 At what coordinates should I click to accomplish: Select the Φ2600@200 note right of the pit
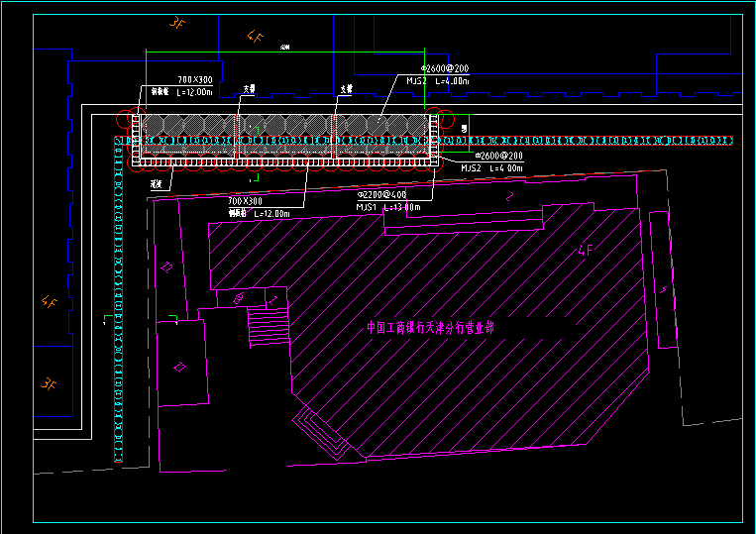tap(499, 156)
